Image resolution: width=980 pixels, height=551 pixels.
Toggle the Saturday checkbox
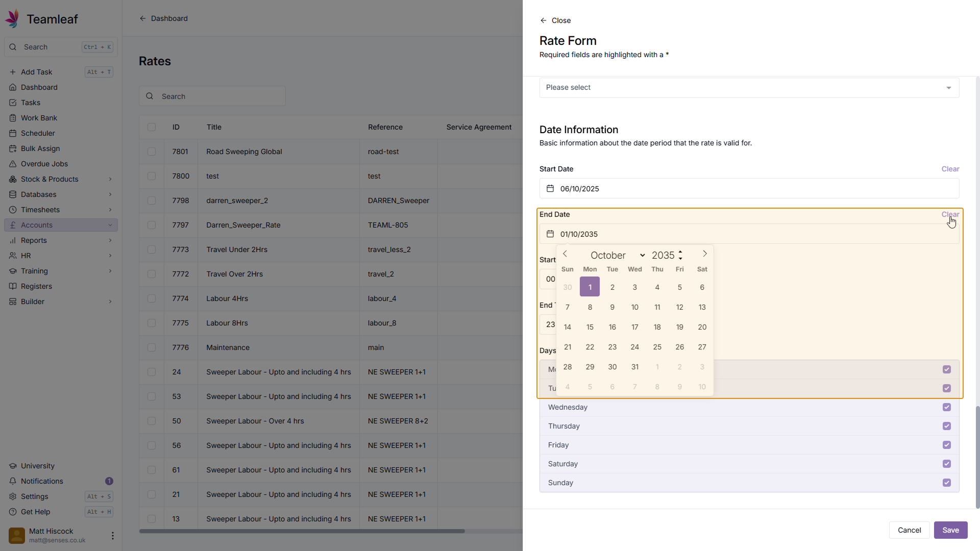point(947,464)
